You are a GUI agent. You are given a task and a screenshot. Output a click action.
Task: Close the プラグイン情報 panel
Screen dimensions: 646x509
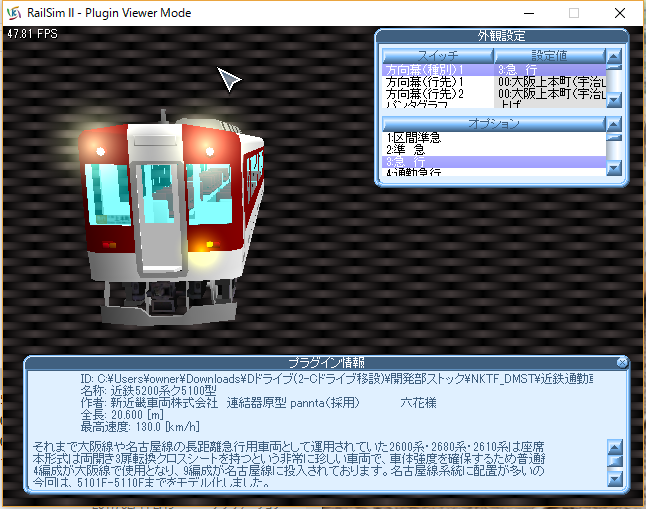[x=622, y=362]
